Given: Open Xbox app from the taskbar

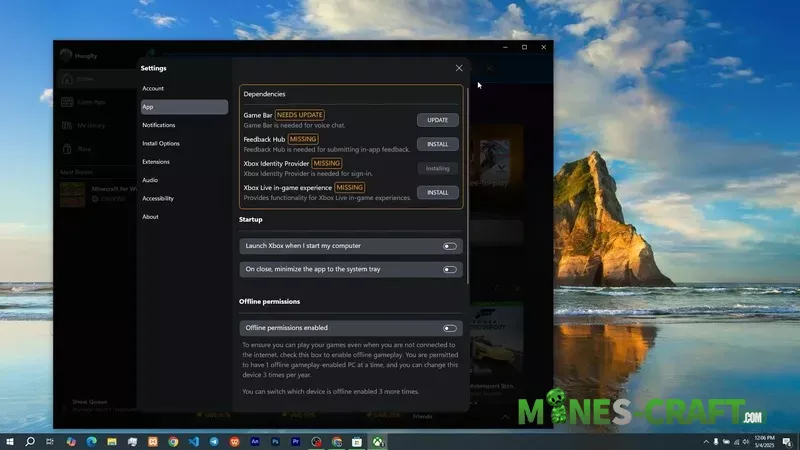Looking at the screenshot, I should click(379, 441).
